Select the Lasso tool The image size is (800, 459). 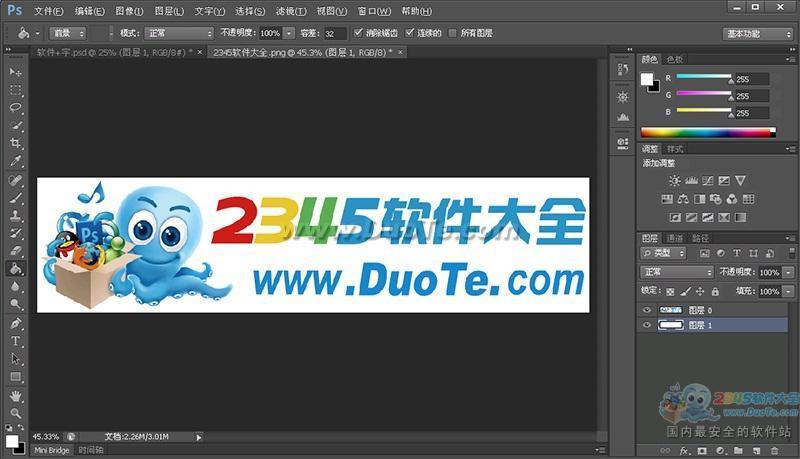click(15, 108)
